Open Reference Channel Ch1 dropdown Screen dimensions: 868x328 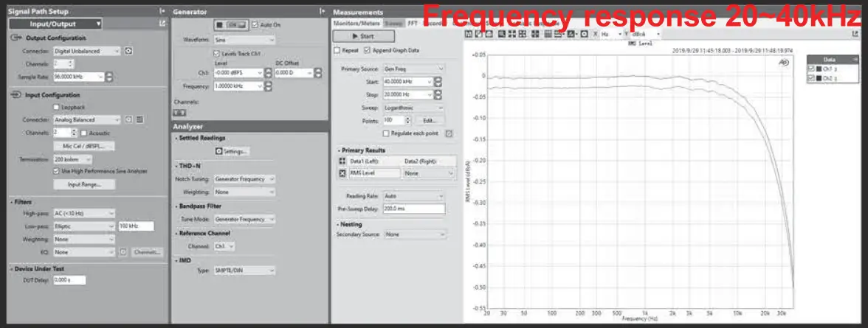pyautogui.click(x=224, y=246)
